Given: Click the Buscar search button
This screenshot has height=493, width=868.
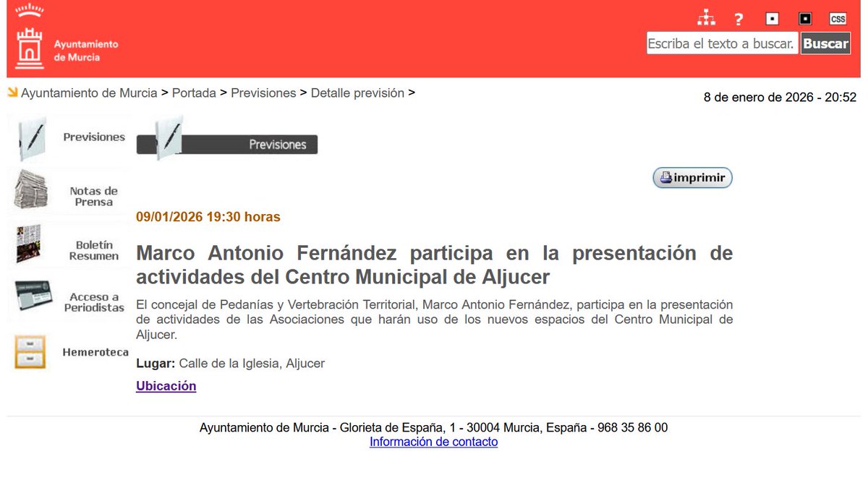Looking at the screenshot, I should pos(825,43).
